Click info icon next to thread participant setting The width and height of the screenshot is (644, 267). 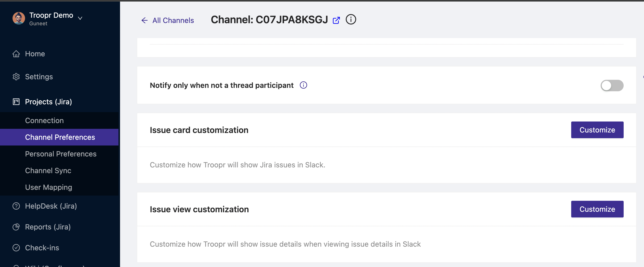303,85
